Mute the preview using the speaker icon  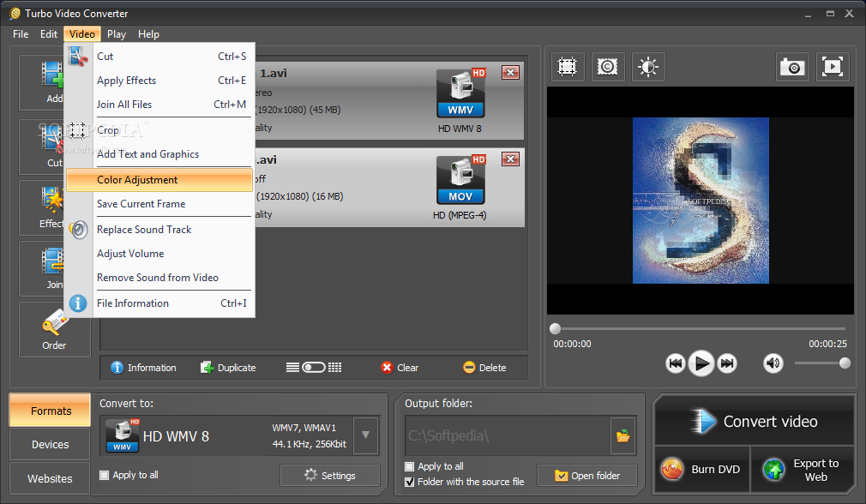tap(773, 363)
